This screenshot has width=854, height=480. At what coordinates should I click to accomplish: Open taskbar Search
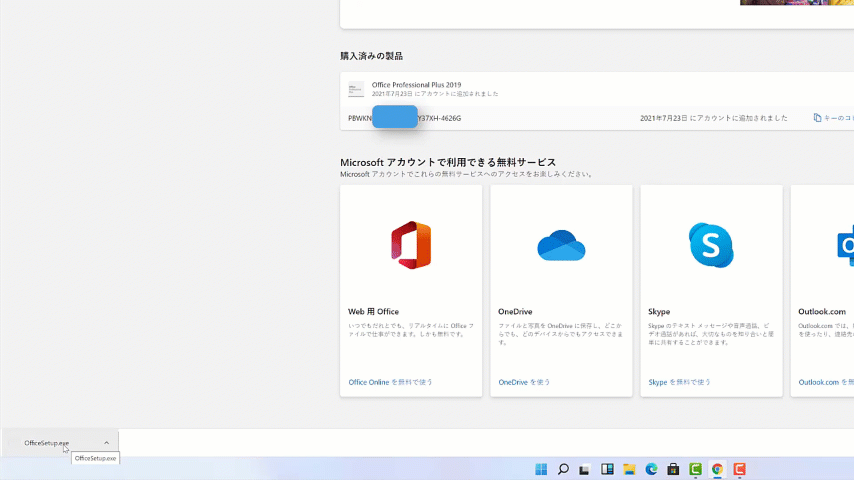(x=563, y=469)
